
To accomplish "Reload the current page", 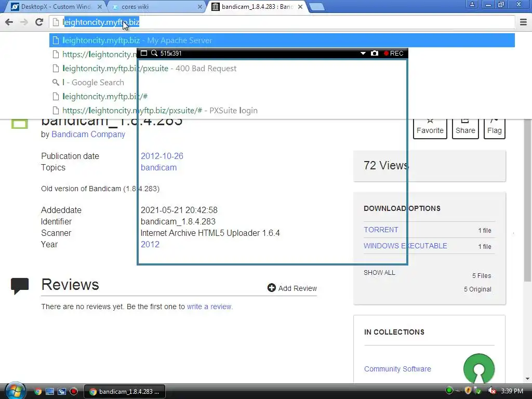I will click(39, 22).
